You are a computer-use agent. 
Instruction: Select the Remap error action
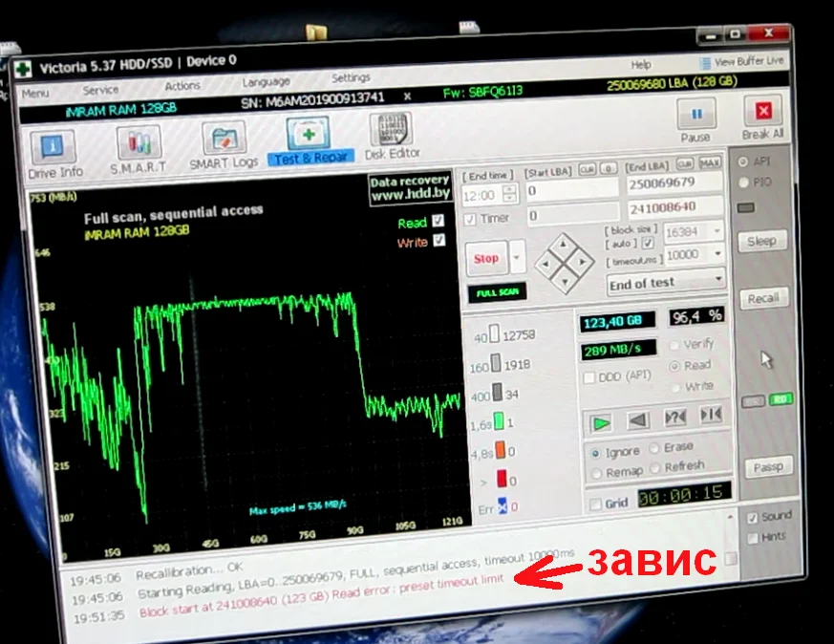pyautogui.click(x=596, y=473)
